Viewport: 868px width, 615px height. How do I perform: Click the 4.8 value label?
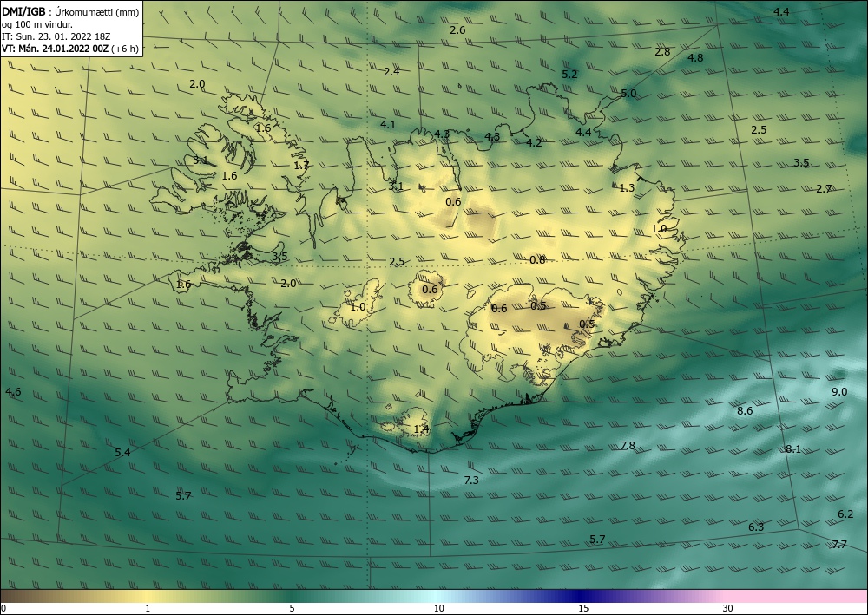pos(695,58)
